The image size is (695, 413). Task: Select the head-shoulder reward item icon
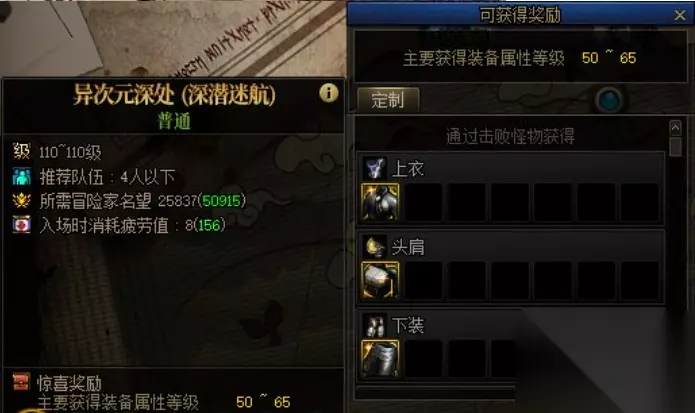point(380,281)
